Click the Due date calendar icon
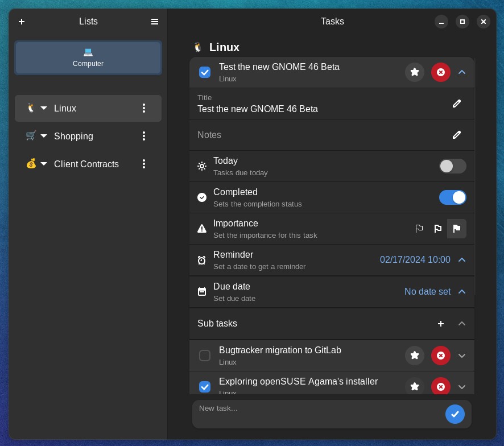The image size is (504, 446). click(202, 292)
